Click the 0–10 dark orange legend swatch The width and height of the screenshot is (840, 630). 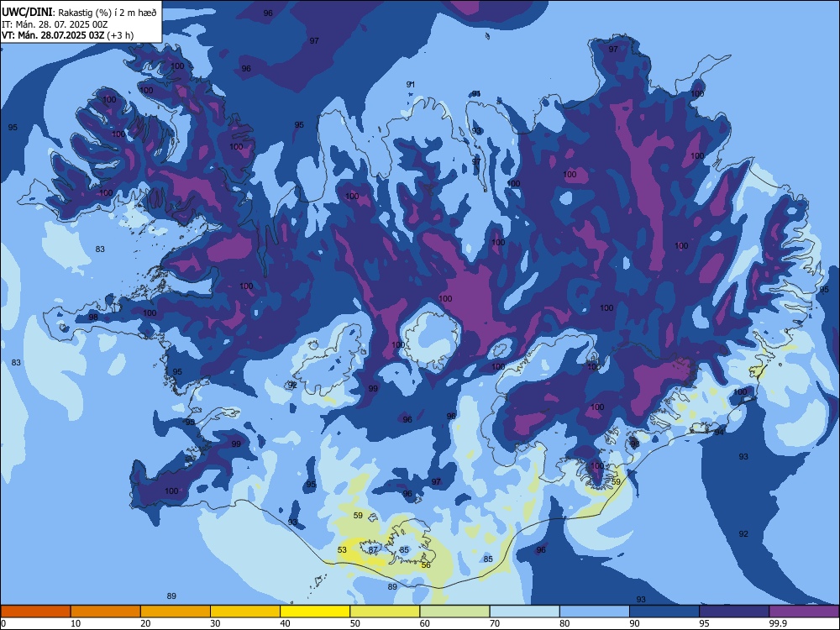[x=35, y=612]
